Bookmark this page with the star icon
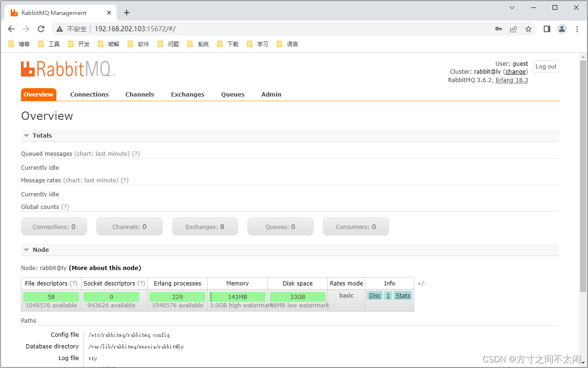The width and height of the screenshot is (588, 368). 528,29
